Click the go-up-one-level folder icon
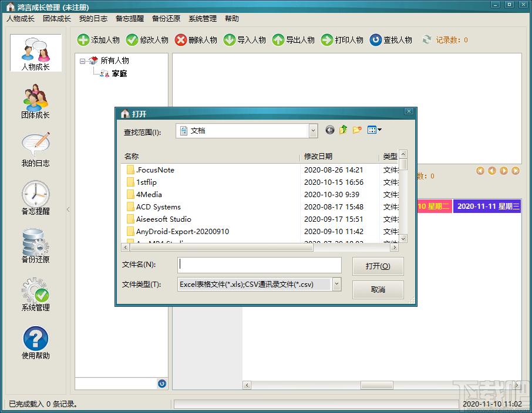532x413 pixels. (343, 130)
